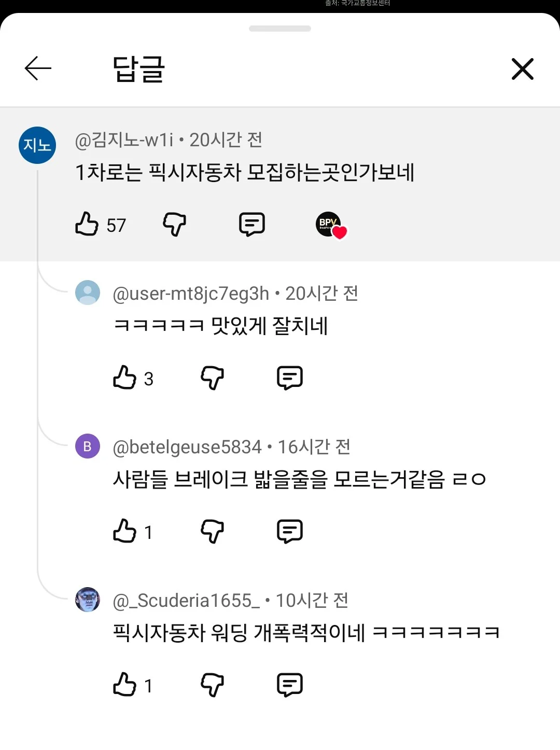Reply to @betelgeuse5834's comment
560x750 pixels.
tap(290, 531)
